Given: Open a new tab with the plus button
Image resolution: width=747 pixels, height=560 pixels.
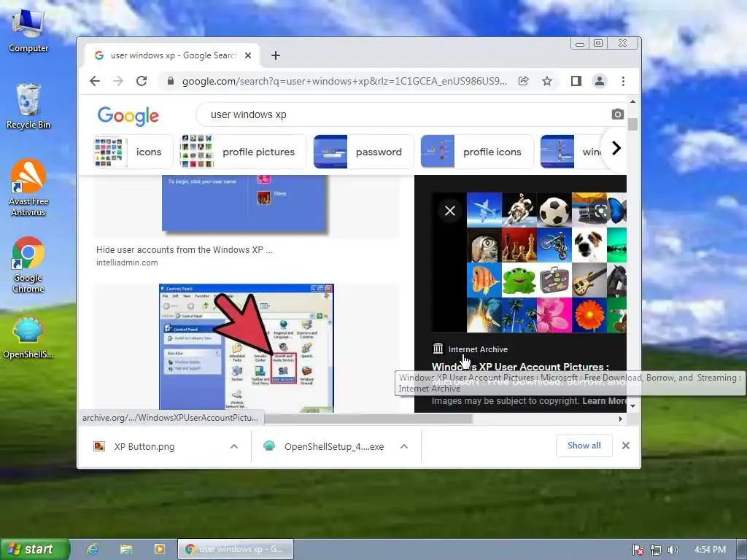Looking at the screenshot, I should point(275,55).
